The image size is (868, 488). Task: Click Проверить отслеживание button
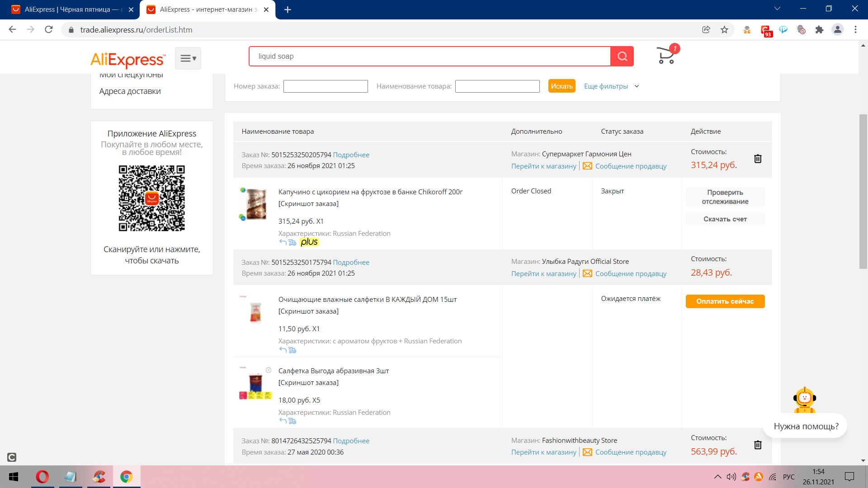725,197
